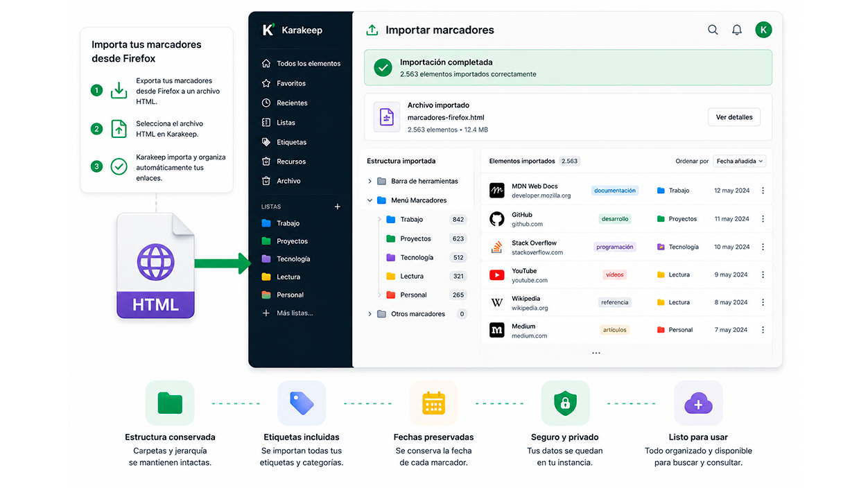The height and width of the screenshot is (488, 868).
Task: Collapse the Menú Marcadores folder
Action: tap(370, 200)
